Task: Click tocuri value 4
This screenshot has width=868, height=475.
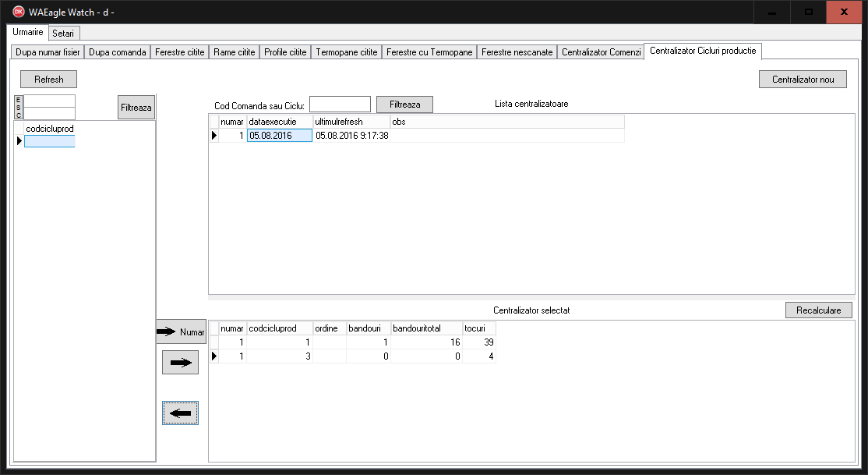Action: click(479, 356)
